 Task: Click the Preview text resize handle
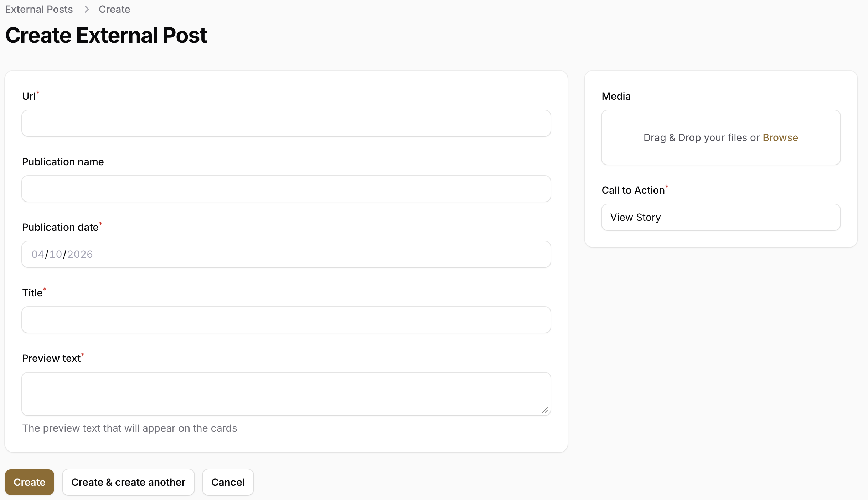[x=545, y=410]
